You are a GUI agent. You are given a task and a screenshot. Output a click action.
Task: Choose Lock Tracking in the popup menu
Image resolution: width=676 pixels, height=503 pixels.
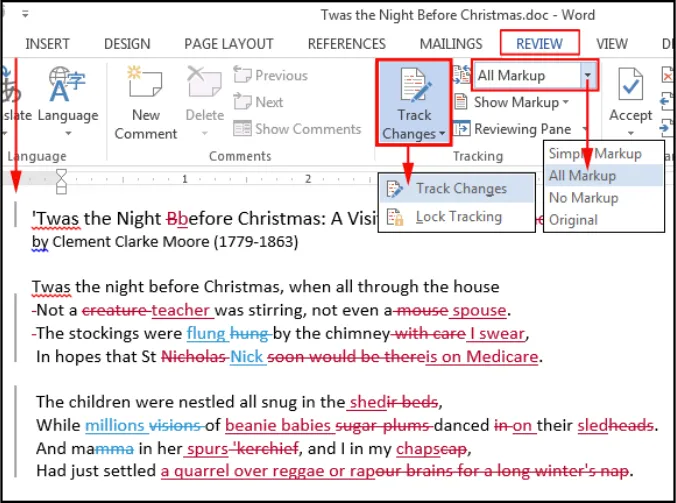(x=457, y=217)
